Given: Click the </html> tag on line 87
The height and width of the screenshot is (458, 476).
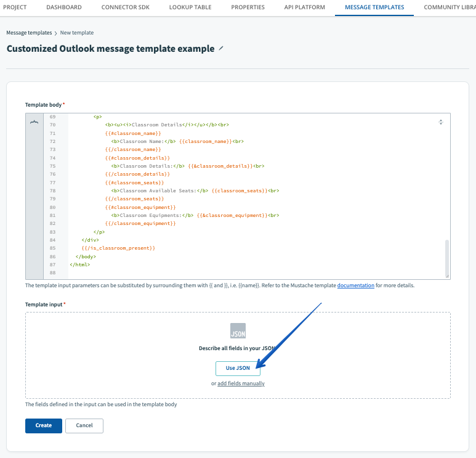Looking at the screenshot, I should point(80,264).
